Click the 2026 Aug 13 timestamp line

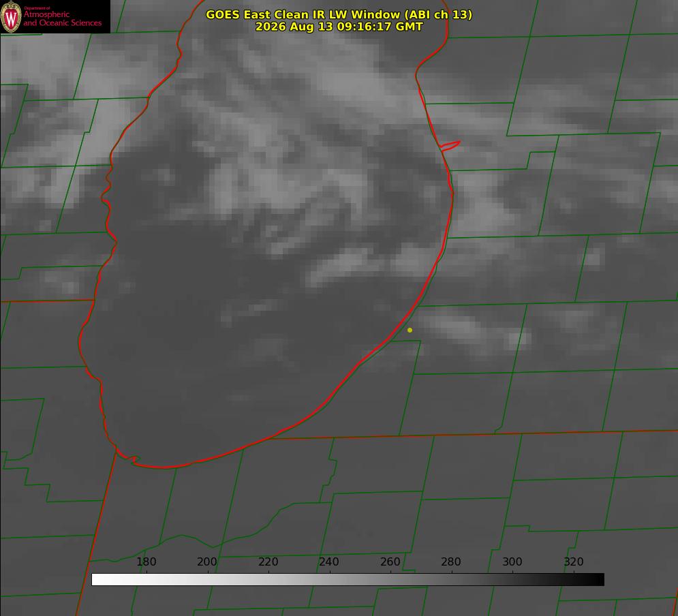(x=339, y=27)
